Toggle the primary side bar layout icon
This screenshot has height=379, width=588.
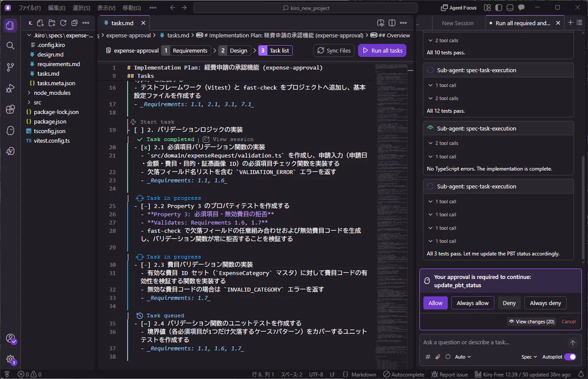coord(499,8)
